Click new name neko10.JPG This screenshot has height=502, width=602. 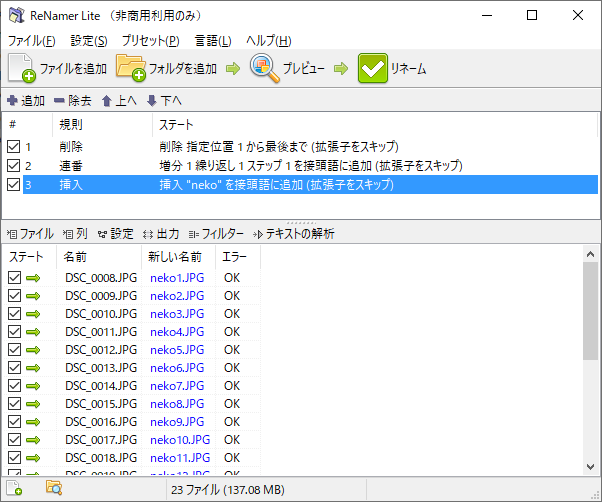180,440
